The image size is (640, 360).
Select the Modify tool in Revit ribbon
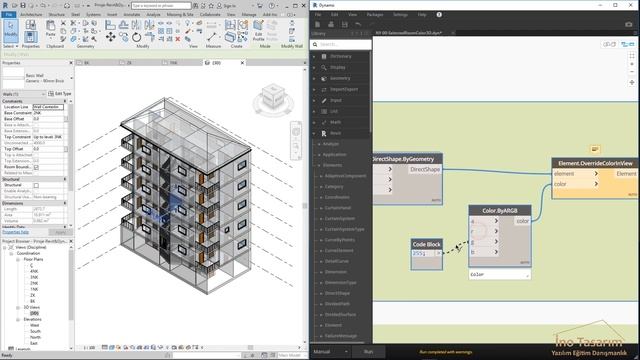(11, 31)
